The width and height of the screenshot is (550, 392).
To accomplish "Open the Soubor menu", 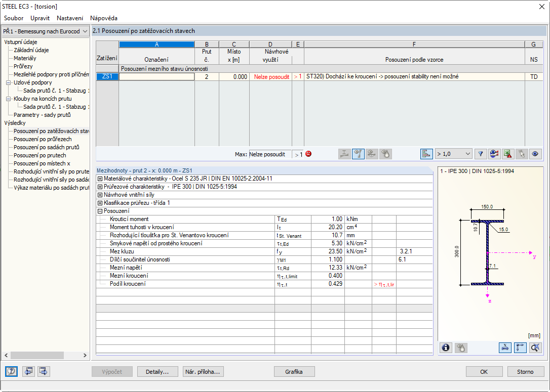I will (14, 18).
